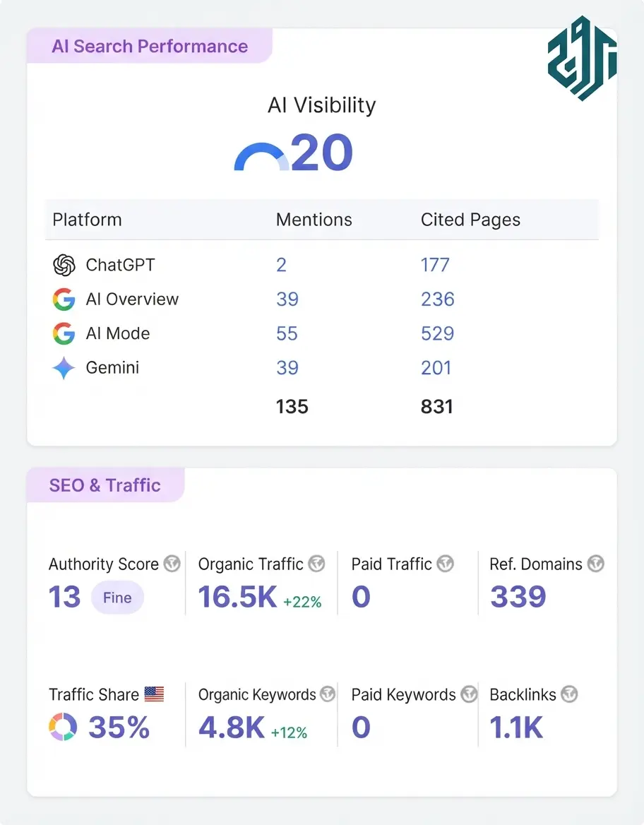The image size is (644, 825).
Task: Click Gemini cited pages value 201
Action: point(436,368)
